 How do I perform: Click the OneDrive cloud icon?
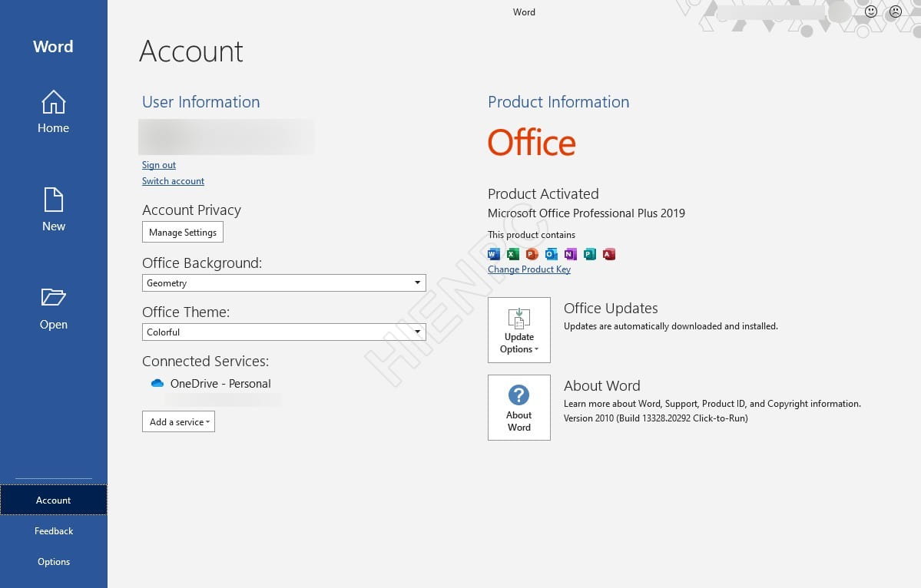157,383
